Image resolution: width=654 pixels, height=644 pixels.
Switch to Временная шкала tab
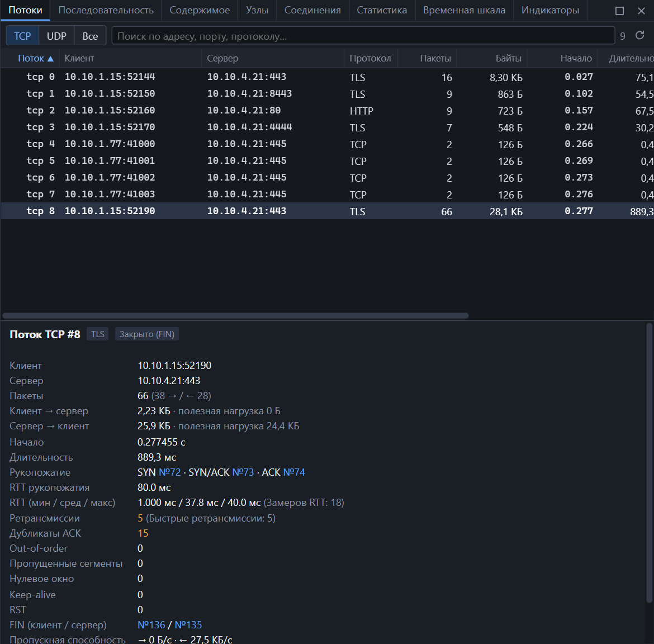(x=464, y=11)
